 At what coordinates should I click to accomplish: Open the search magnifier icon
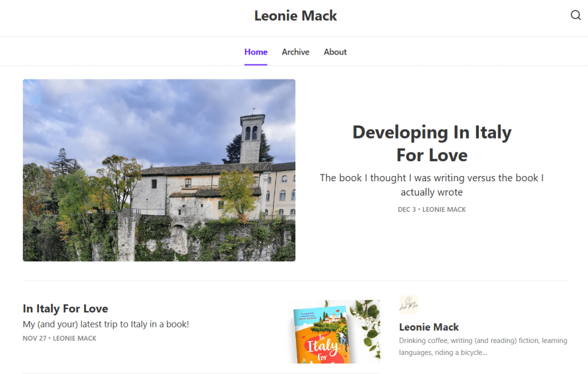point(575,15)
